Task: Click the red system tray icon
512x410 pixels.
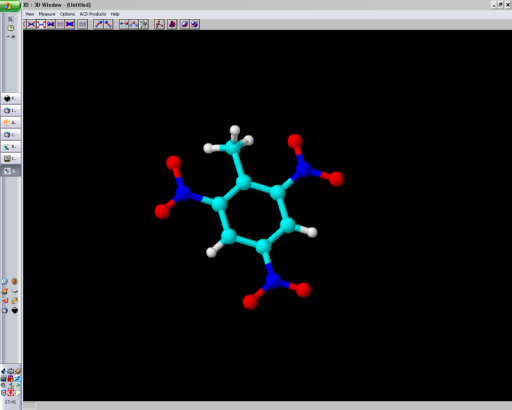Action: pos(11,392)
